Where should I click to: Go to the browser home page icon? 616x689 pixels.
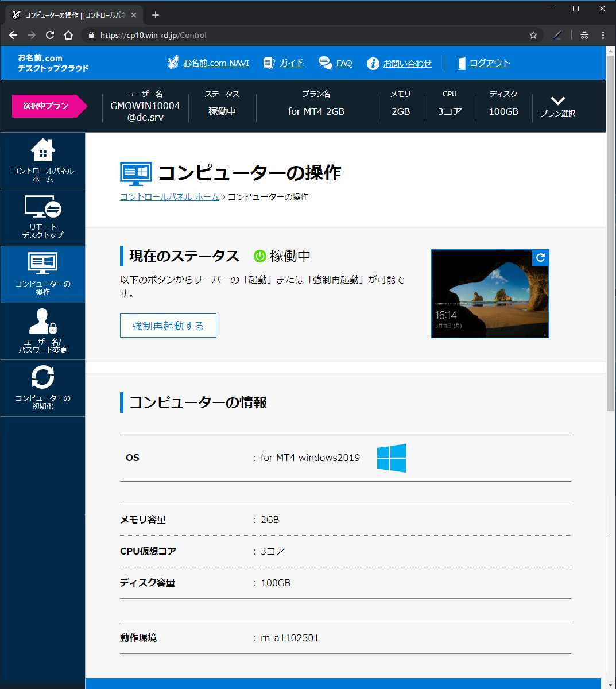(68, 35)
